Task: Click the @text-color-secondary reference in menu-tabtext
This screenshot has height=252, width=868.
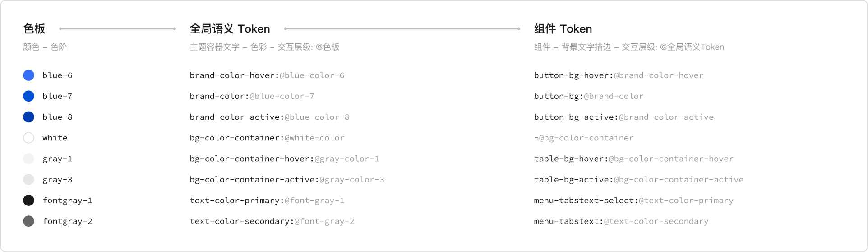Action: 656,221
